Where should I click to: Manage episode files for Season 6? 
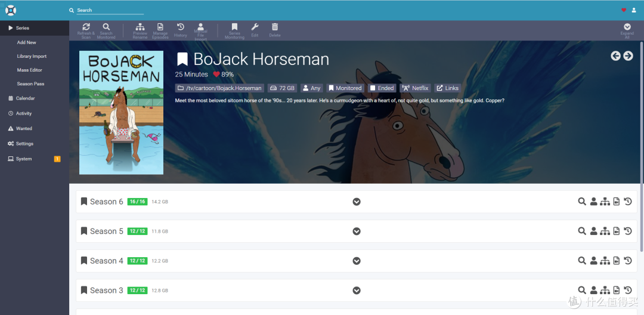tap(616, 201)
